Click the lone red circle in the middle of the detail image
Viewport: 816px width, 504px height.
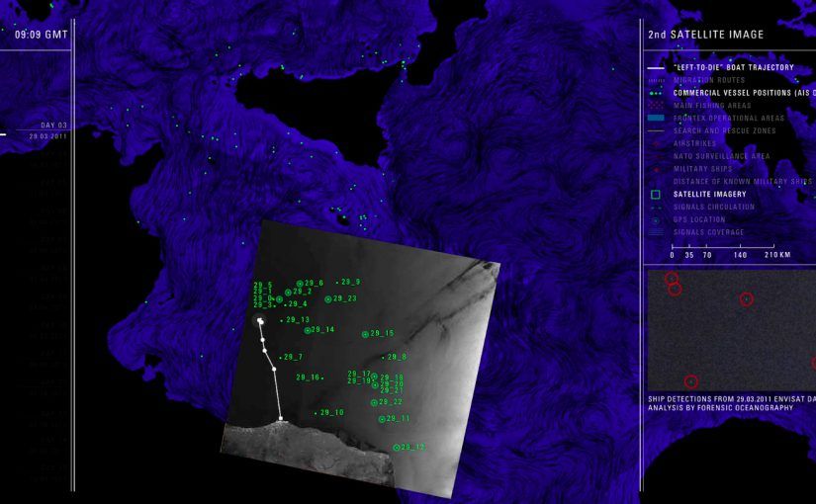[x=746, y=299]
